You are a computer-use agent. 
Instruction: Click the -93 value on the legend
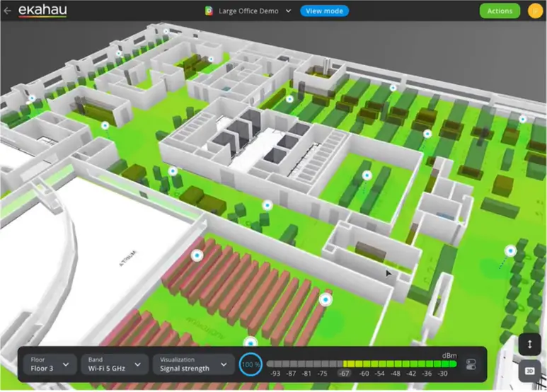coord(275,374)
